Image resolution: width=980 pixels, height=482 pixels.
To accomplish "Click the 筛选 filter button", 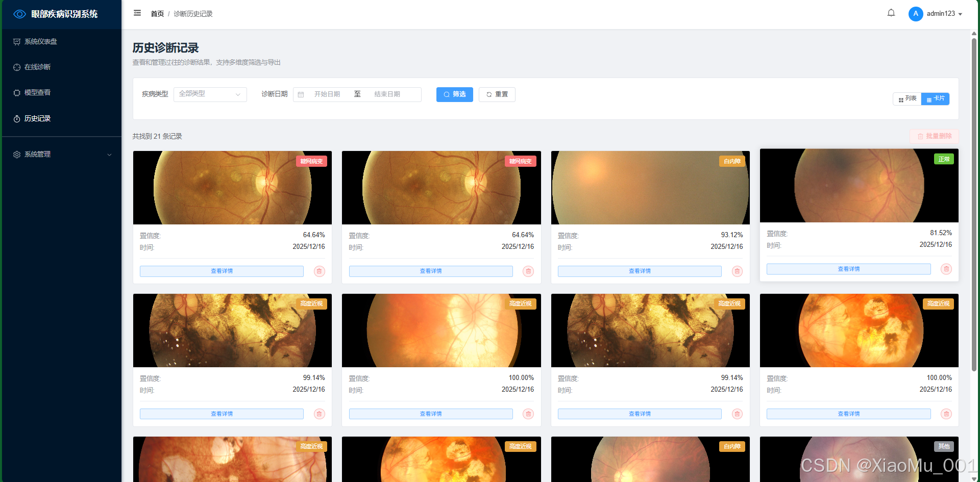I will pyautogui.click(x=455, y=94).
